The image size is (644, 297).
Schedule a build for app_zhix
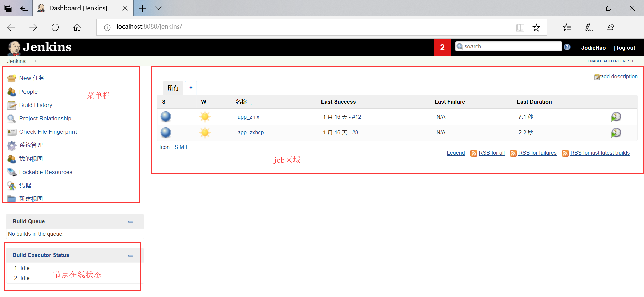(616, 117)
